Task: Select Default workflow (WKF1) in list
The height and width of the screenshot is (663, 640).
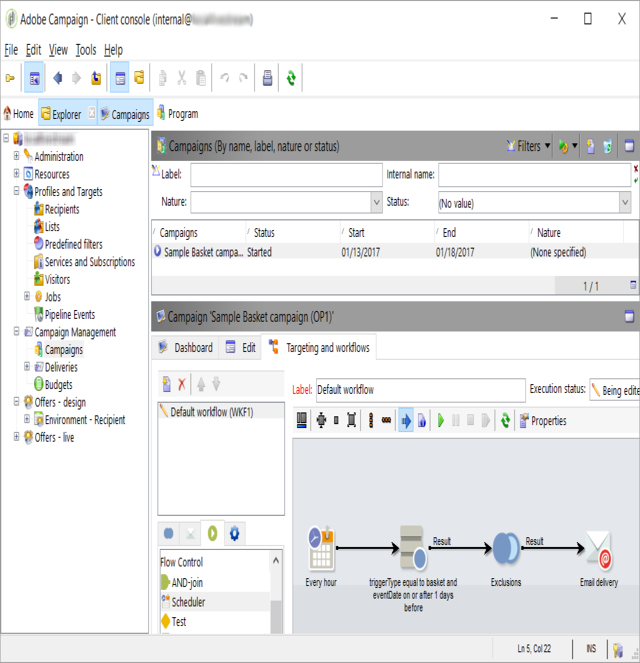Action: click(221, 411)
